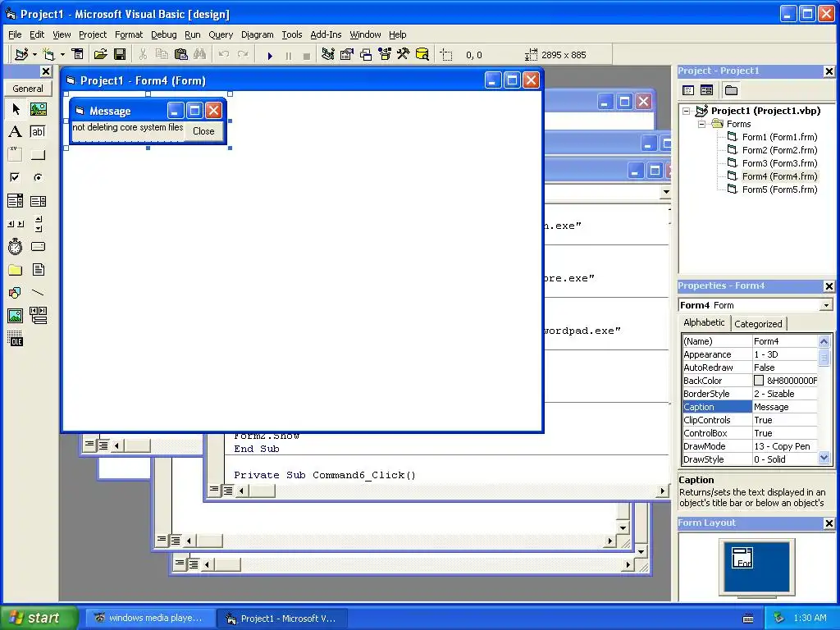Open the Format menu
The width and height of the screenshot is (840, 630).
click(129, 34)
